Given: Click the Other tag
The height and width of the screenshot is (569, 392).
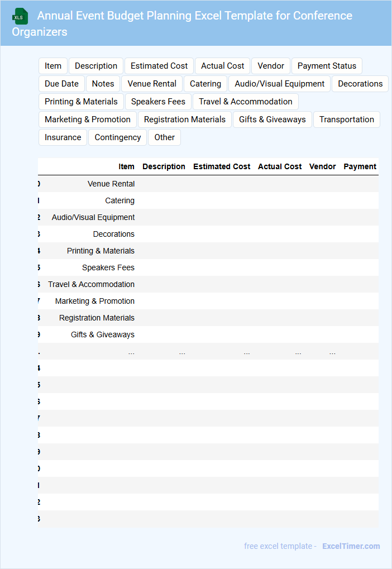Looking at the screenshot, I should (x=164, y=137).
